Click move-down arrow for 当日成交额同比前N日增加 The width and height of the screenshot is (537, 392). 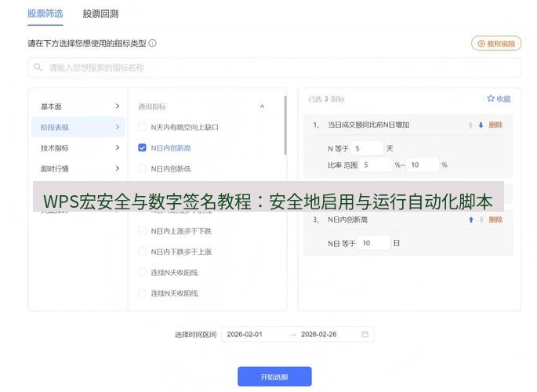[x=481, y=125]
